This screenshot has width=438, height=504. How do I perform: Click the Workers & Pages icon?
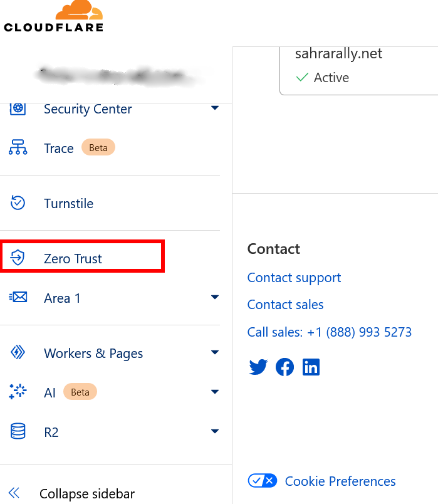(18, 353)
